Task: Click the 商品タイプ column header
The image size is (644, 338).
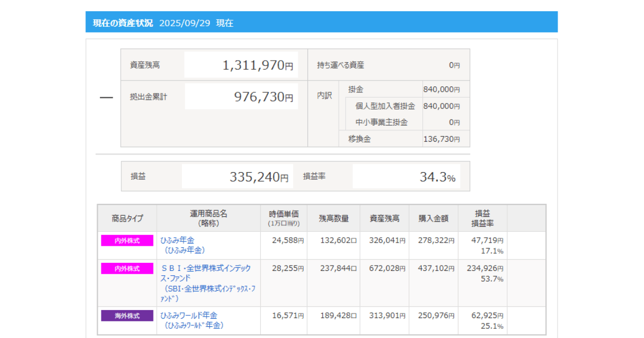Action: (x=127, y=218)
